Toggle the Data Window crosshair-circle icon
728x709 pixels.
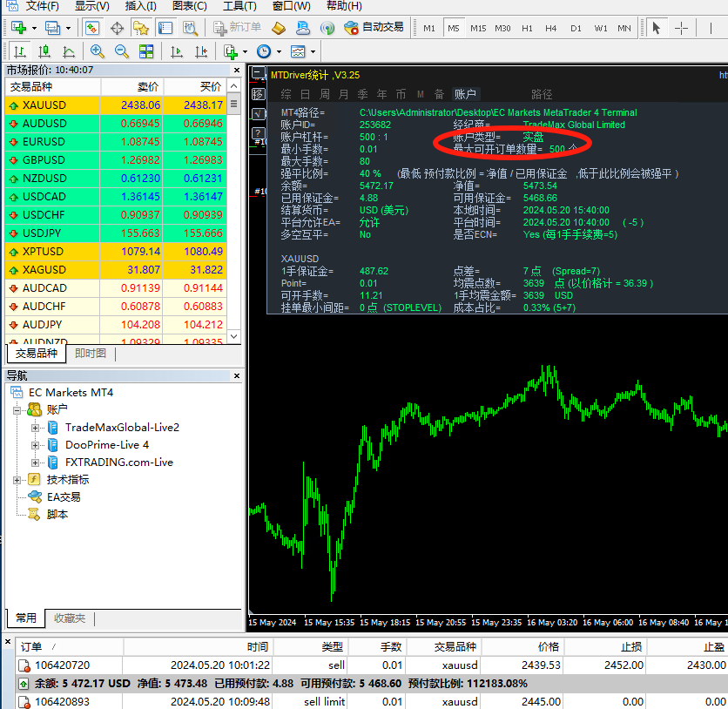(117, 29)
